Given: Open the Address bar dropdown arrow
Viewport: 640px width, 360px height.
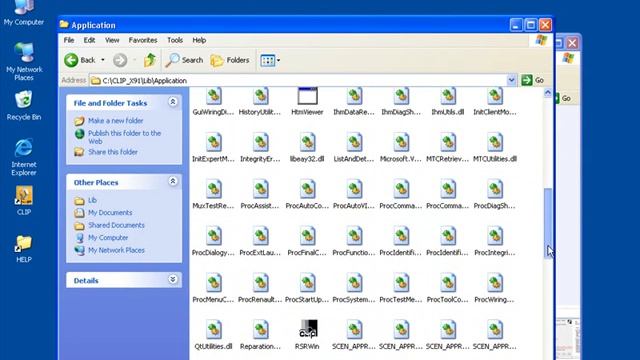Looking at the screenshot, I should (x=511, y=80).
